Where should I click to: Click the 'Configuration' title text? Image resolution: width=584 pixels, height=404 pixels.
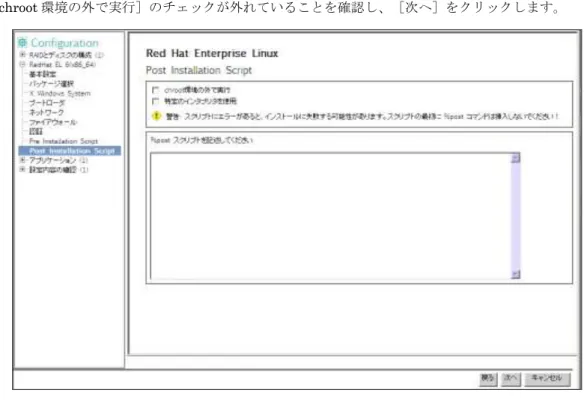tap(65, 43)
